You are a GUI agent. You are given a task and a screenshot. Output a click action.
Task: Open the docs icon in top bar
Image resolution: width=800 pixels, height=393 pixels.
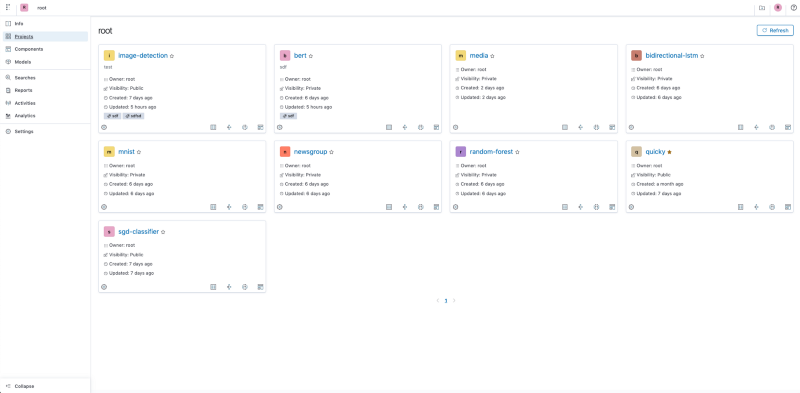point(762,8)
